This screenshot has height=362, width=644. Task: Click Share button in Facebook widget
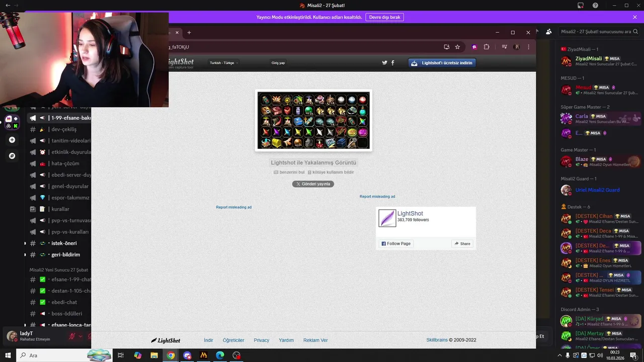(x=462, y=243)
